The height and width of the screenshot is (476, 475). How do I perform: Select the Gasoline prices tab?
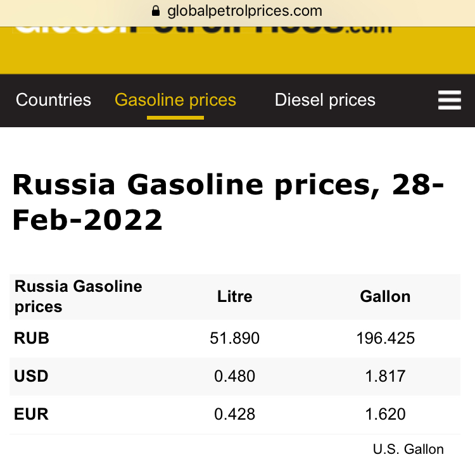(175, 100)
